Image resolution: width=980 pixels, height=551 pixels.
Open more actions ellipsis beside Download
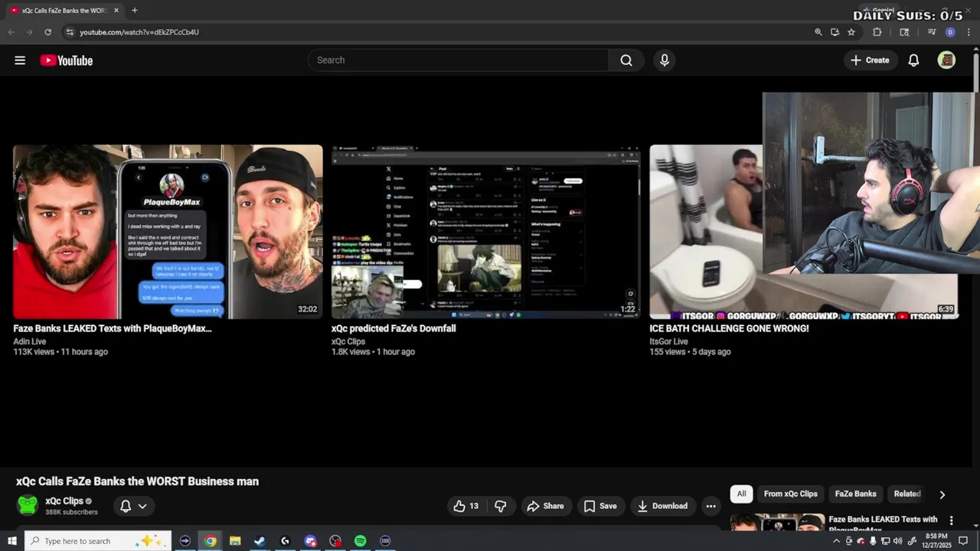click(710, 506)
